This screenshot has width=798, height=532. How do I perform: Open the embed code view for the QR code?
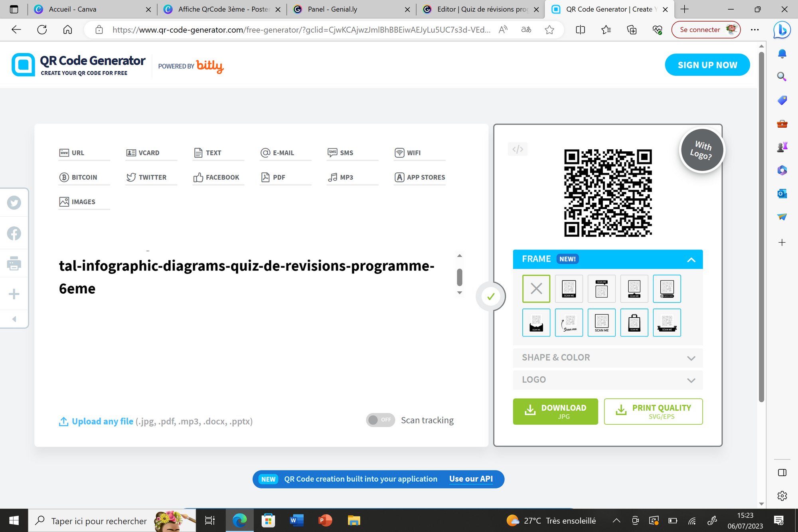(518, 149)
